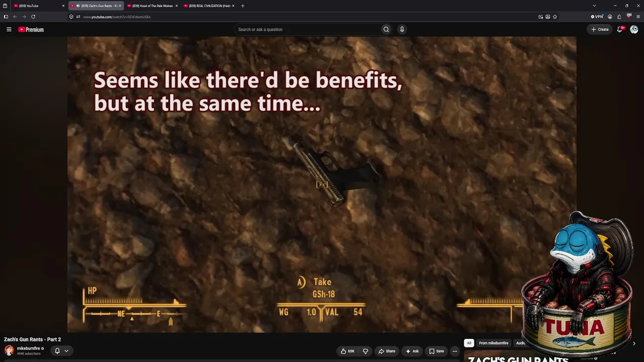Open the YouTube guide hamburger menu

(9, 30)
